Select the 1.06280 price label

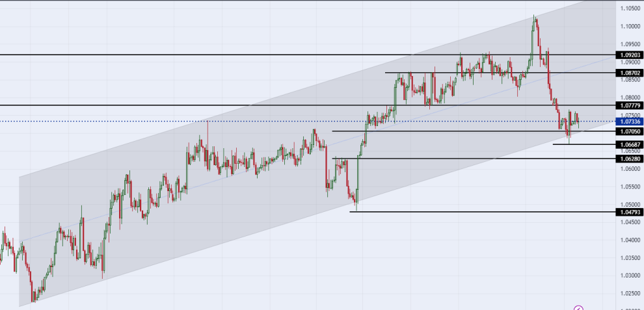[630, 159]
